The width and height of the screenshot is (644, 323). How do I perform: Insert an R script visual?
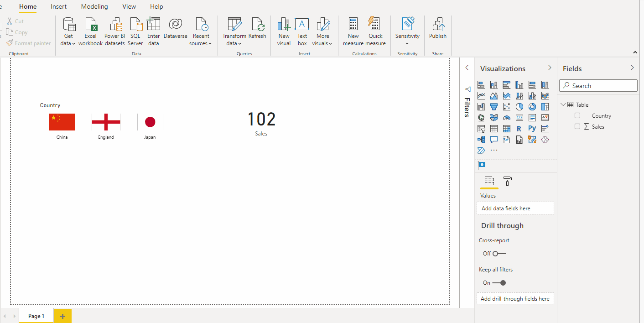519,129
